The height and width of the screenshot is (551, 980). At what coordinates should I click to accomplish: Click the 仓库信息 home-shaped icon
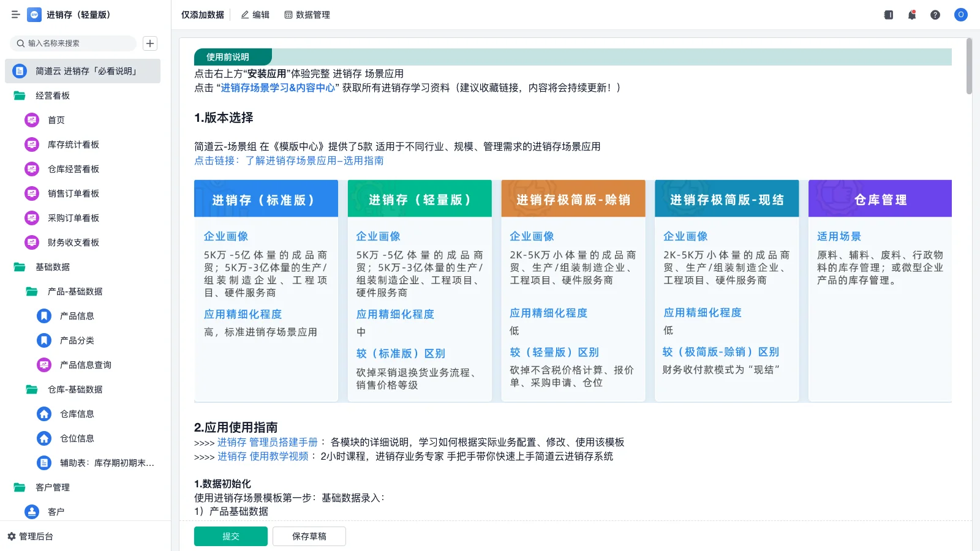coord(43,414)
